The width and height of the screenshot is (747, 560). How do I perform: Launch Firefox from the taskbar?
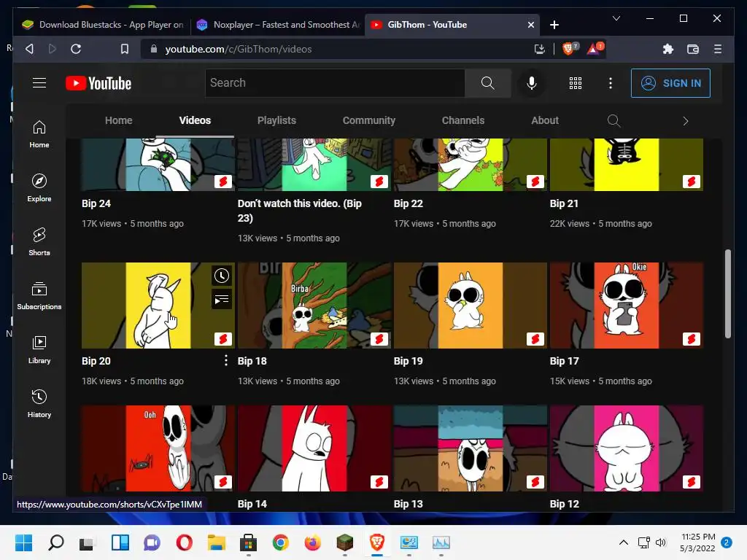(x=312, y=542)
